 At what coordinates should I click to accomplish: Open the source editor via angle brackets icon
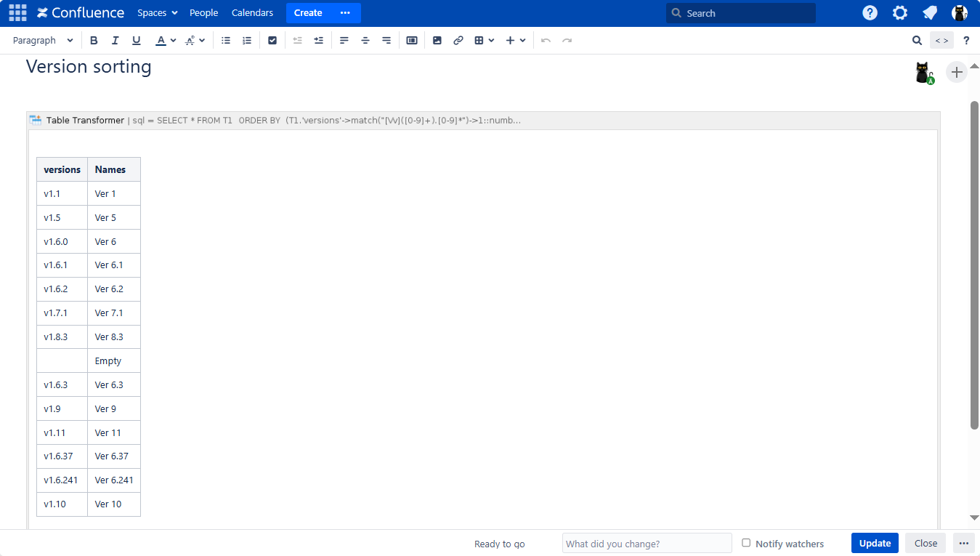[x=941, y=41]
